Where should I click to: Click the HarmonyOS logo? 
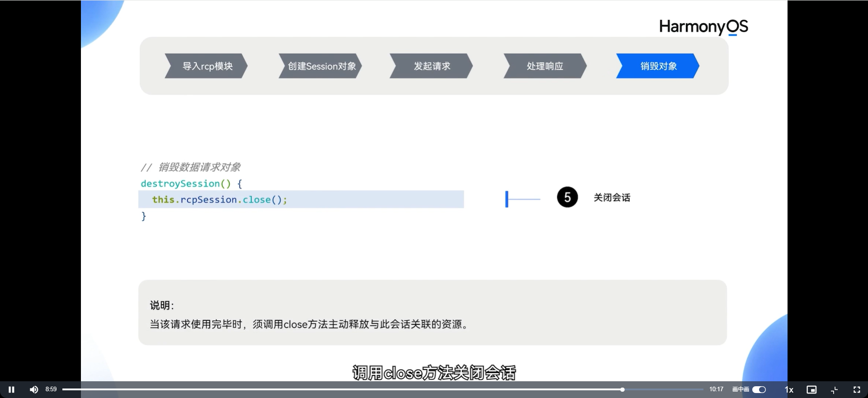(703, 27)
